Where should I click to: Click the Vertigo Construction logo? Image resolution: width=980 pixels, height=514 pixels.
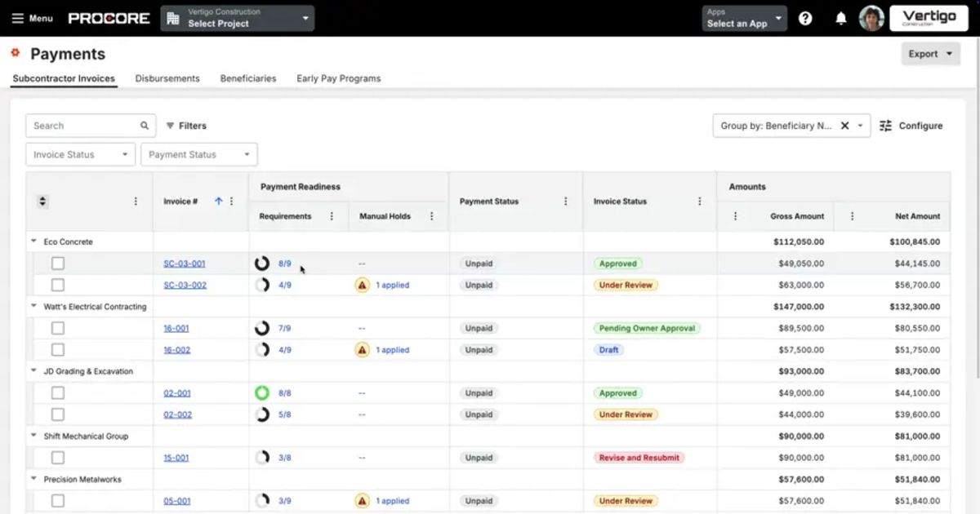coord(929,18)
